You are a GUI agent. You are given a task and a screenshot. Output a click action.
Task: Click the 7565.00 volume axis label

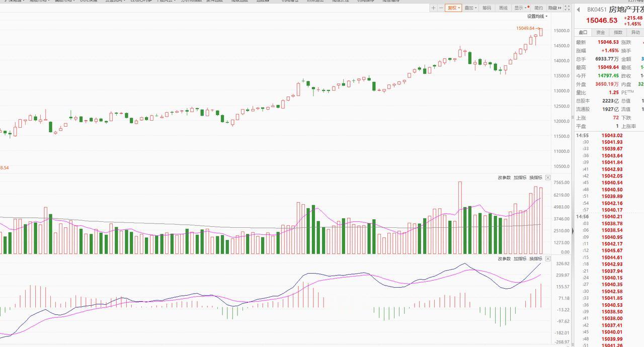(x=561, y=183)
